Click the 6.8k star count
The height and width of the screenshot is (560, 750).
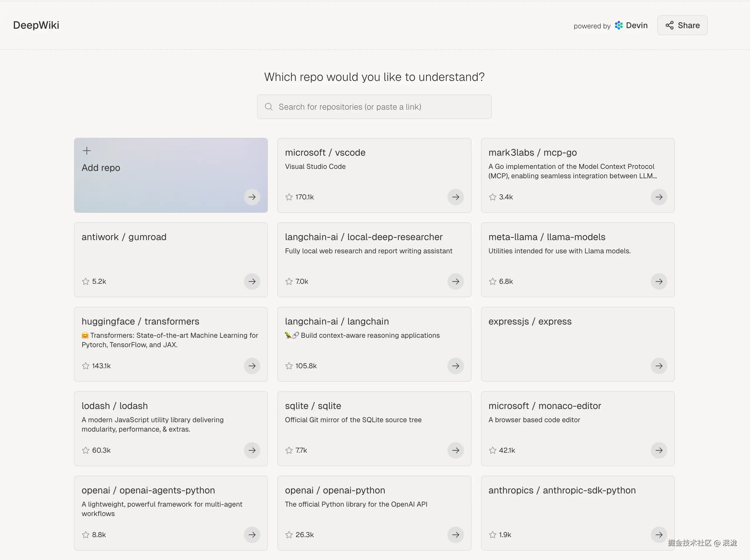(x=506, y=281)
